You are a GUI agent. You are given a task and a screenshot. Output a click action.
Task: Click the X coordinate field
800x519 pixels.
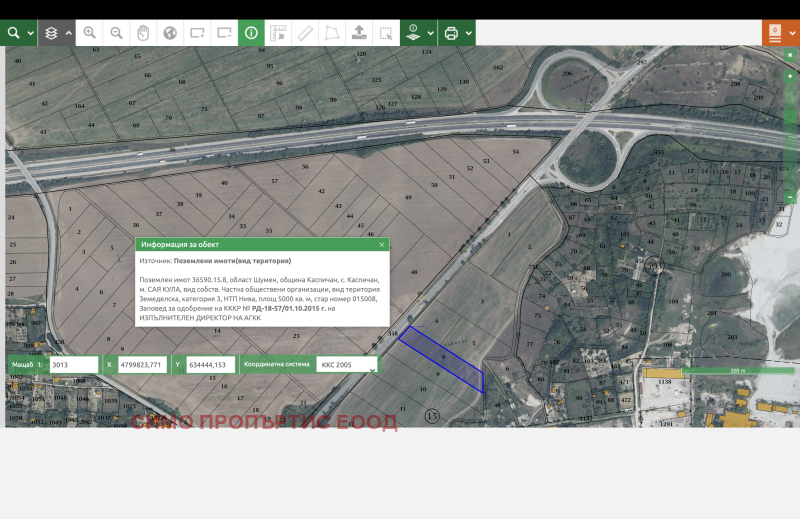click(141, 365)
